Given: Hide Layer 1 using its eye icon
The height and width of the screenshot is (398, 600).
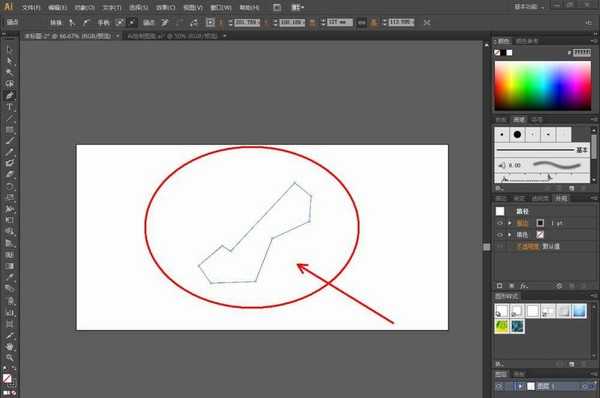Looking at the screenshot, I should coord(499,387).
